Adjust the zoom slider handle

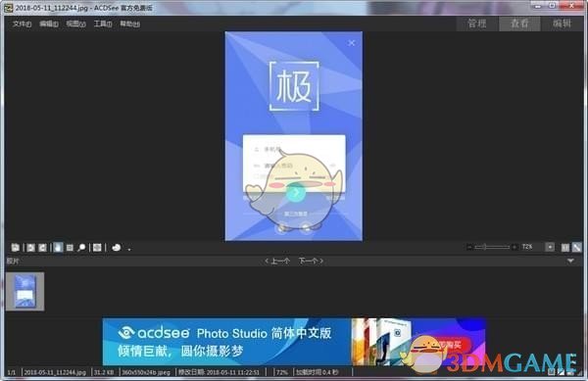click(485, 247)
